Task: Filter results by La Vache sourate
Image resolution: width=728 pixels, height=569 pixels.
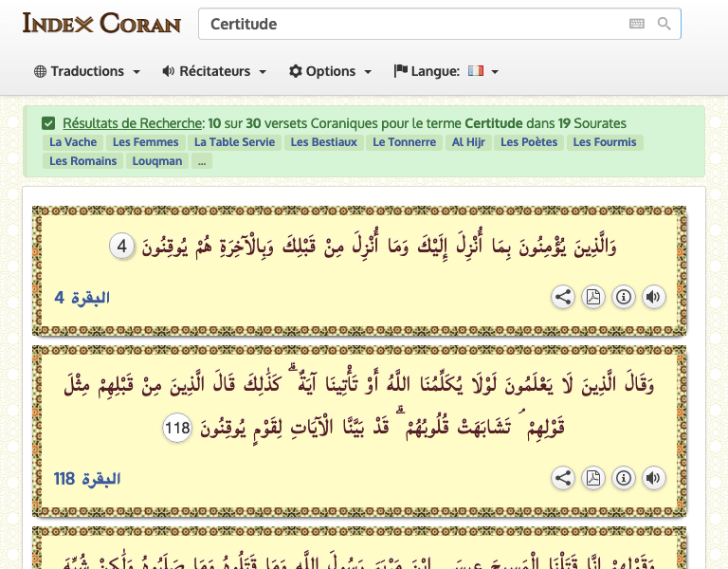Action: [x=73, y=142]
